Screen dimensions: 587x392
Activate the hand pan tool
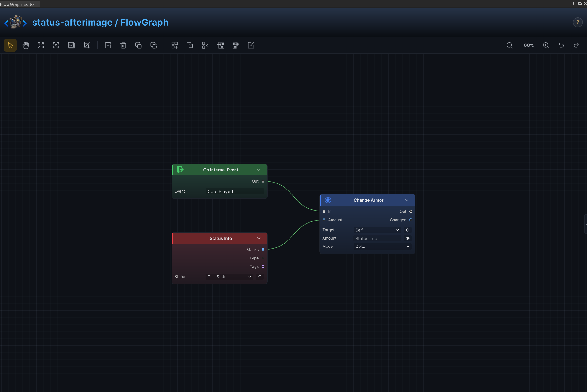[26, 45]
